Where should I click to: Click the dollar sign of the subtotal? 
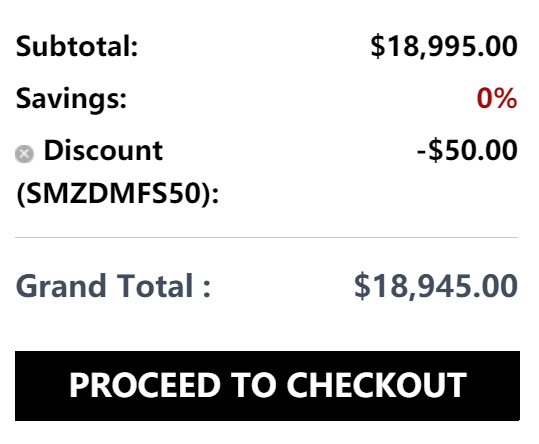click(x=378, y=46)
